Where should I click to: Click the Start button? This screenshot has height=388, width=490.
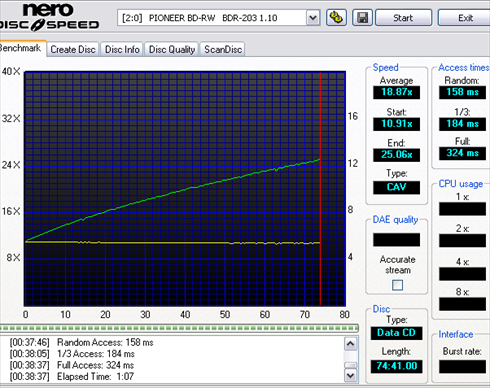coord(403,18)
